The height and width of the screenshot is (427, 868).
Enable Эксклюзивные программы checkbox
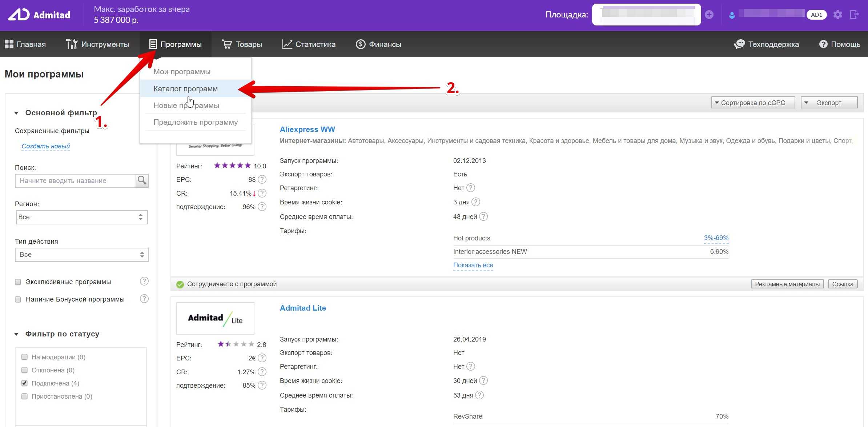click(18, 282)
